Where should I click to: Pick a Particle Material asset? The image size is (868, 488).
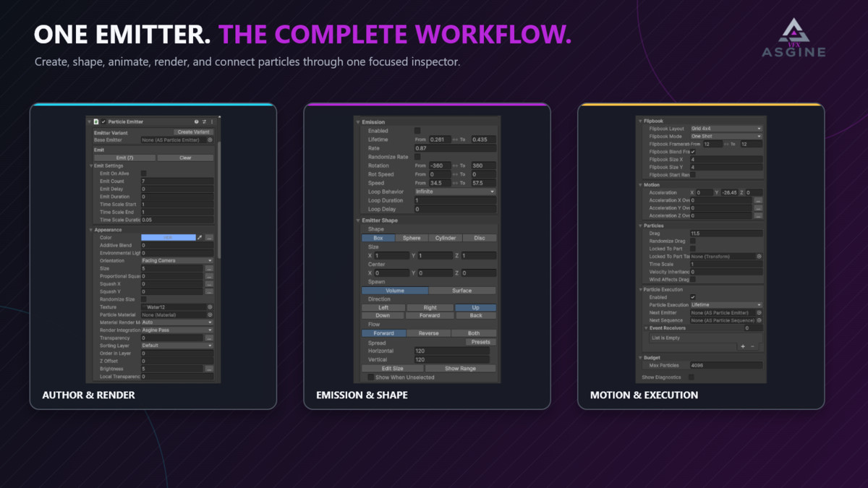(210, 314)
